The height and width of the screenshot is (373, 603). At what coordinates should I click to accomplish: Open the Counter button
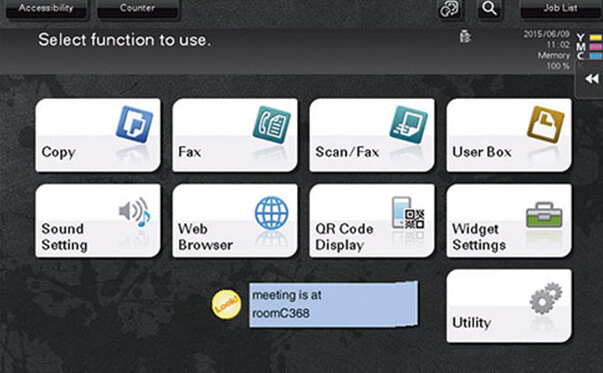(x=138, y=8)
